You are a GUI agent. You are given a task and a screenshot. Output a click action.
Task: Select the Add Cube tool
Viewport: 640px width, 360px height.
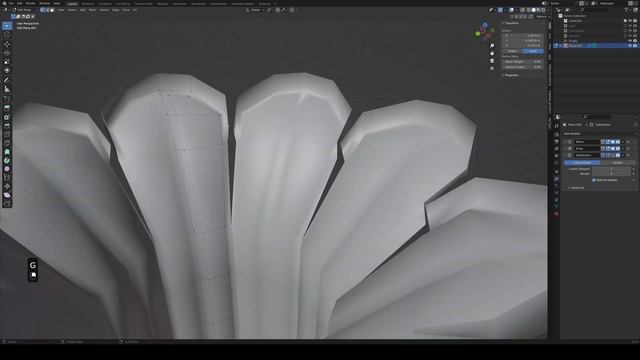point(7,98)
